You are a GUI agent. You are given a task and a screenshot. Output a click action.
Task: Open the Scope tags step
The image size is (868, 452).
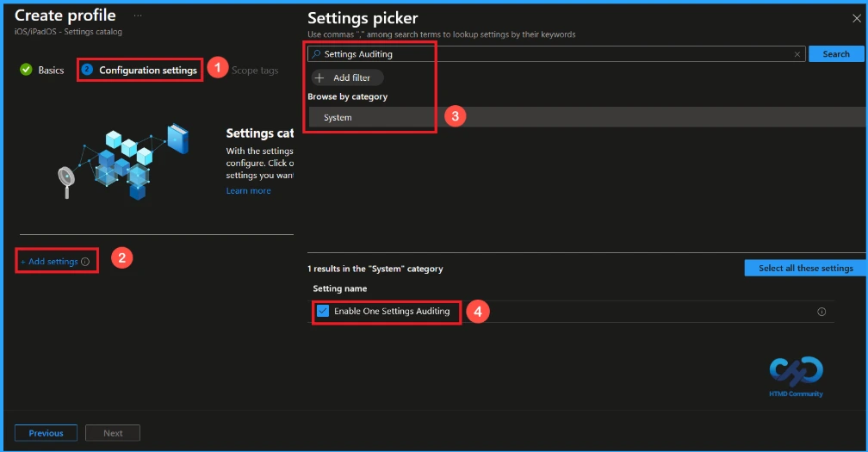click(255, 71)
